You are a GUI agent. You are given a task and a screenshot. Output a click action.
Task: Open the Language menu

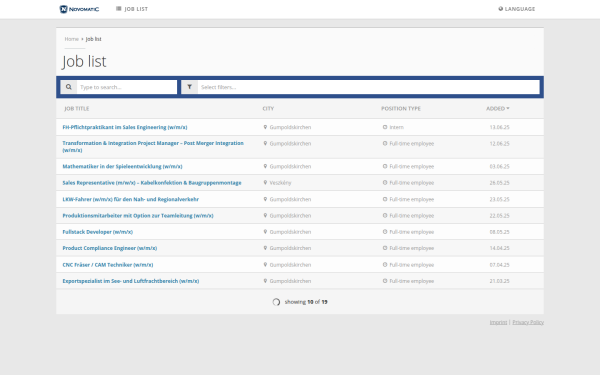(x=517, y=9)
